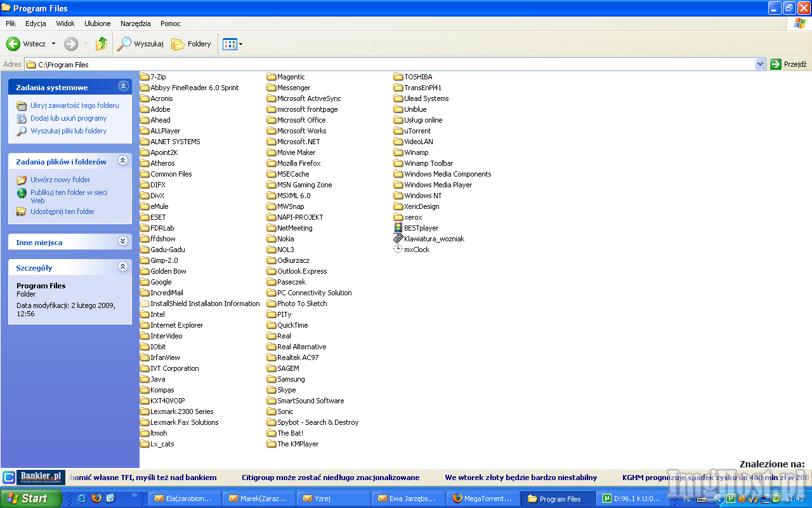Select the Adobe folder icon
This screenshot has width=812, height=508.
click(145, 109)
